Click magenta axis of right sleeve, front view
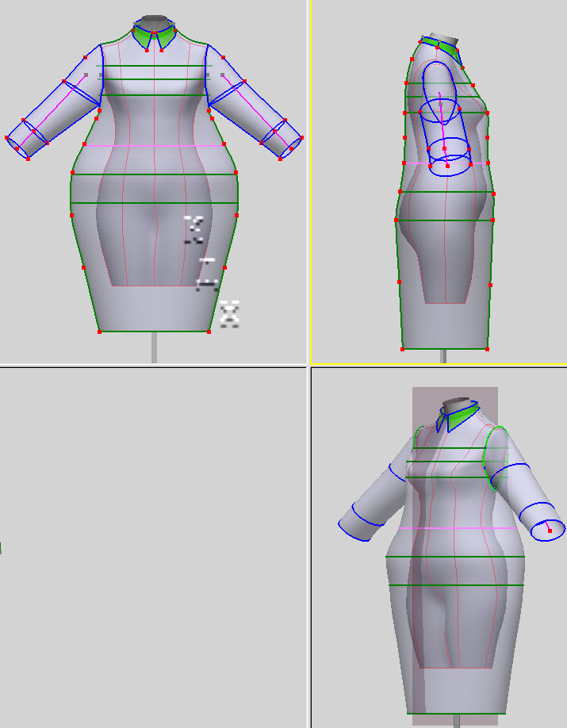Image resolution: width=567 pixels, height=728 pixels. coord(257,112)
